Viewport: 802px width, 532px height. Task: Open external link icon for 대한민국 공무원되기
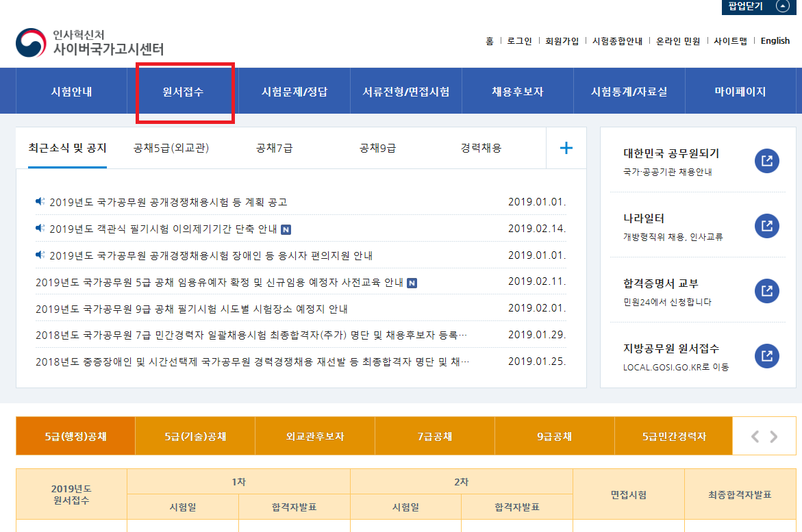767,161
